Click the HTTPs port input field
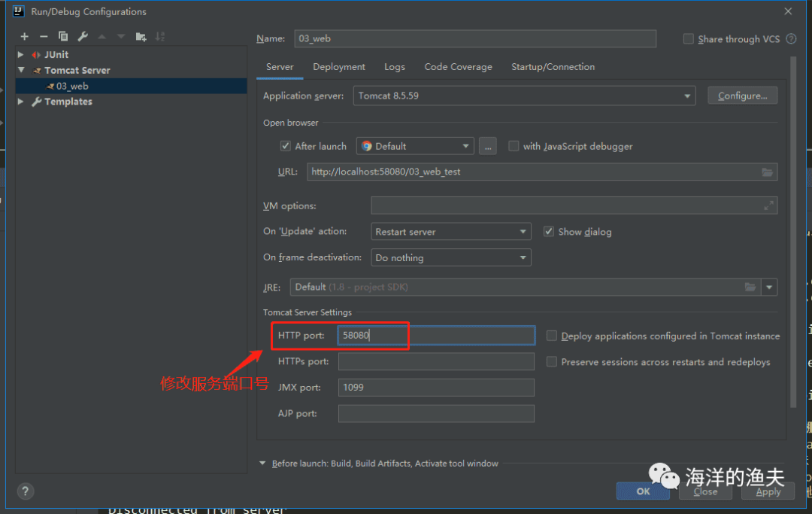The width and height of the screenshot is (812, 514). 436,362
